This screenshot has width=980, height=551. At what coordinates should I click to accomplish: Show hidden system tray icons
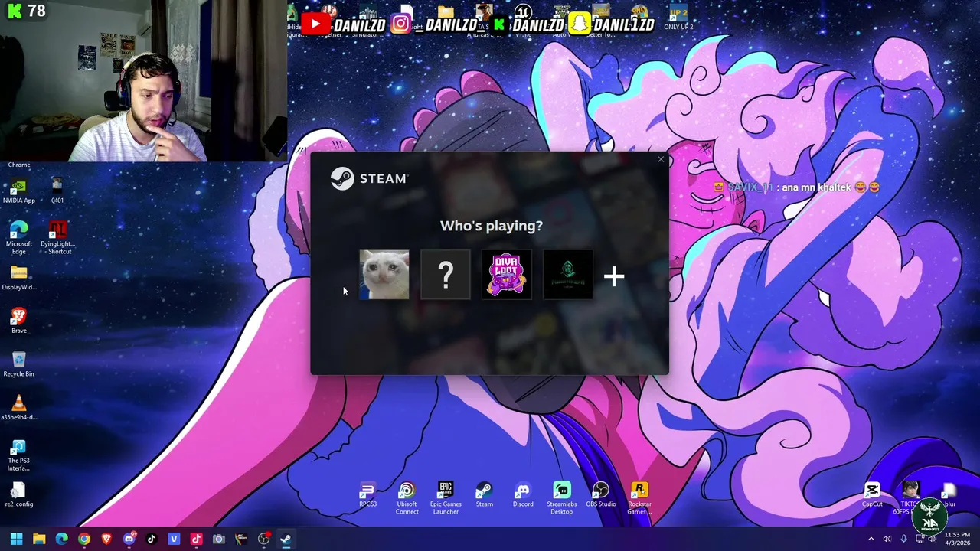tap(871, 539)
